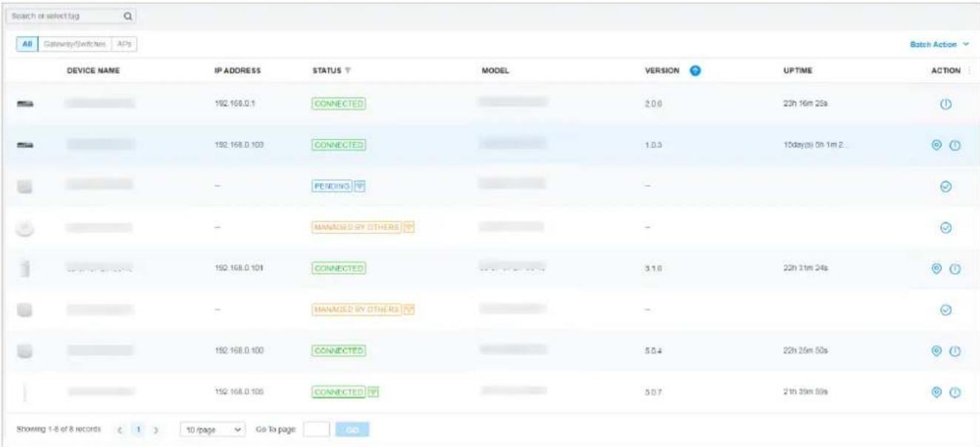
Task: Locate the device at 192.168.0.103
Action: [938, 145]
